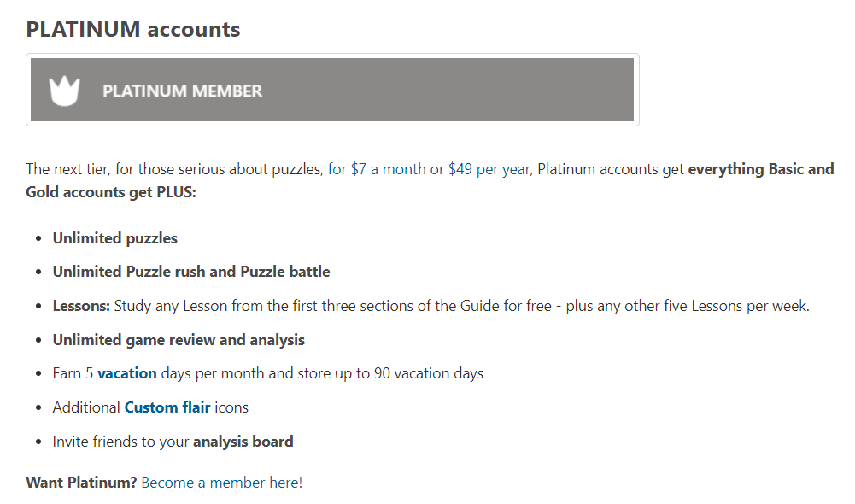
Task: Click the bold Lessons: label
Action: (x=81, y=306)
